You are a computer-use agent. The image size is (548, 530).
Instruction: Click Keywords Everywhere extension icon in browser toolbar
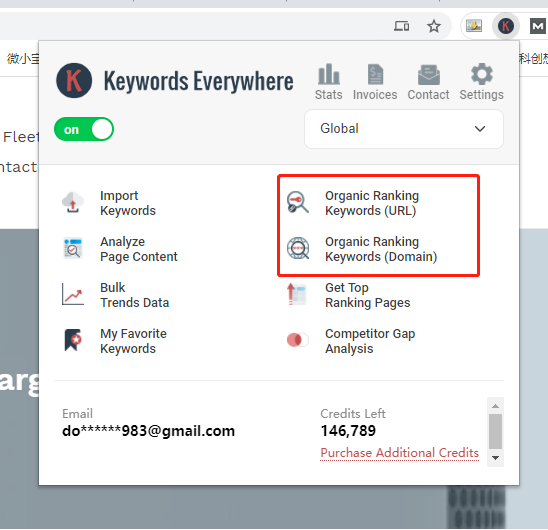(505, 26)
